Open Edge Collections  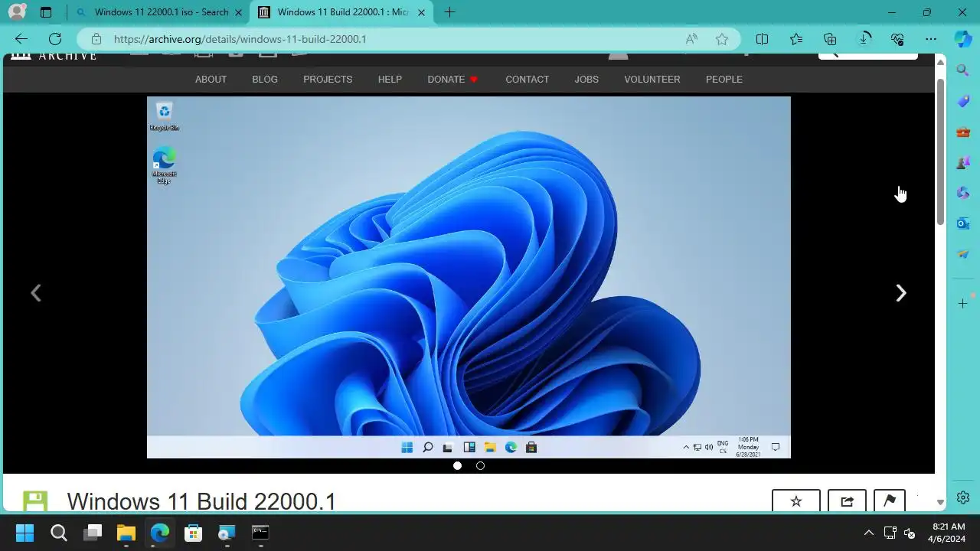click(830, 39)
